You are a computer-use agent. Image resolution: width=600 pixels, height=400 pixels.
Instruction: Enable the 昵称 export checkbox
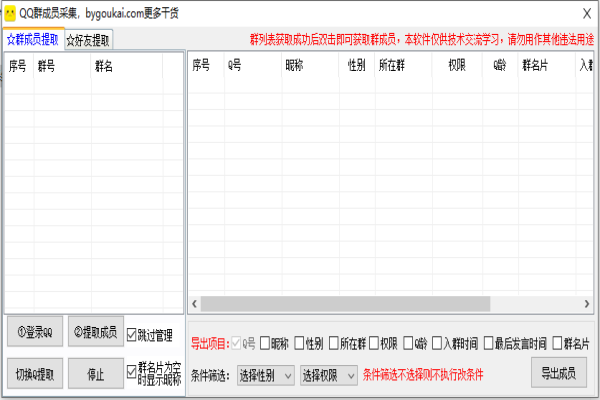pos(265,344)
